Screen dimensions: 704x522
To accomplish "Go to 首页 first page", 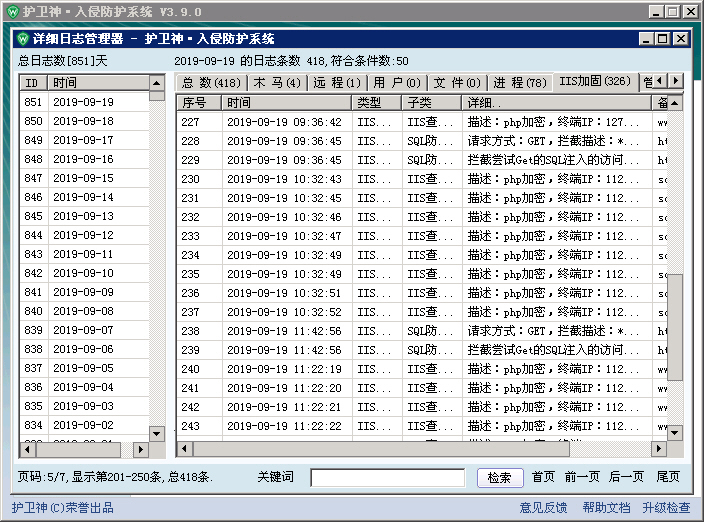I will pos(543,477).
